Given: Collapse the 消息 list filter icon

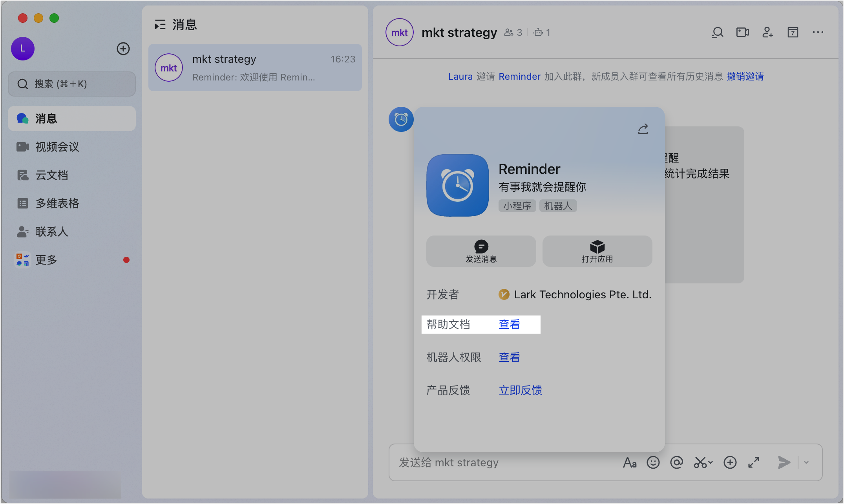Looking at the screenshot, I should [x=160, y=25].
